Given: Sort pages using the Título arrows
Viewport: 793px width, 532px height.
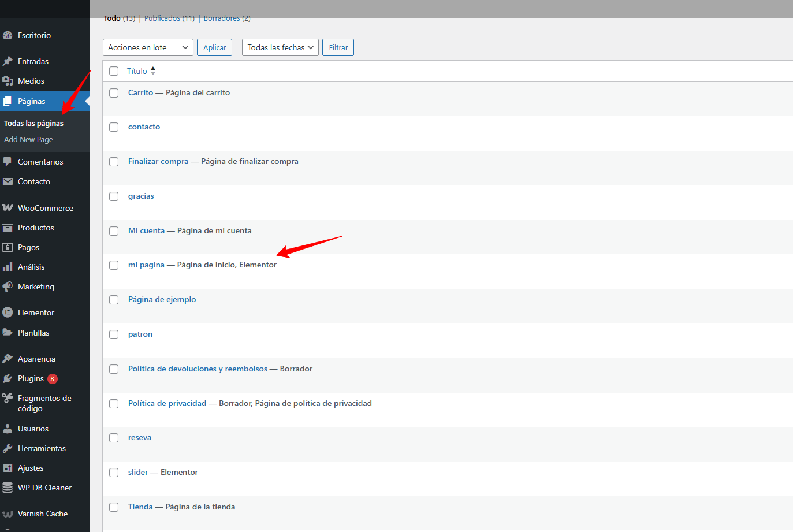Looking at the screenshot, I should pyautogui.click(x=153, y=71).
